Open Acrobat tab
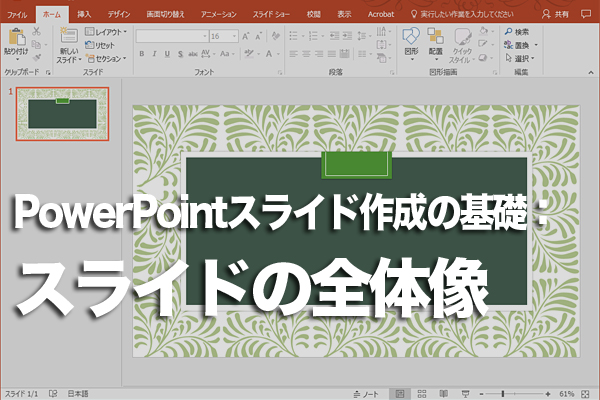The image size is (600, 400). (381, 15)
